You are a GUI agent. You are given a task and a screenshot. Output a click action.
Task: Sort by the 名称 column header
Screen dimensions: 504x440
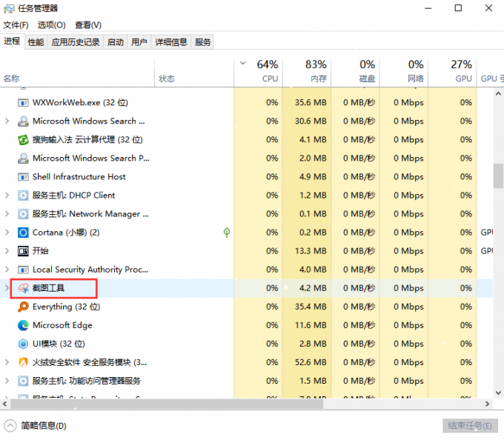[x=77, y=73]
